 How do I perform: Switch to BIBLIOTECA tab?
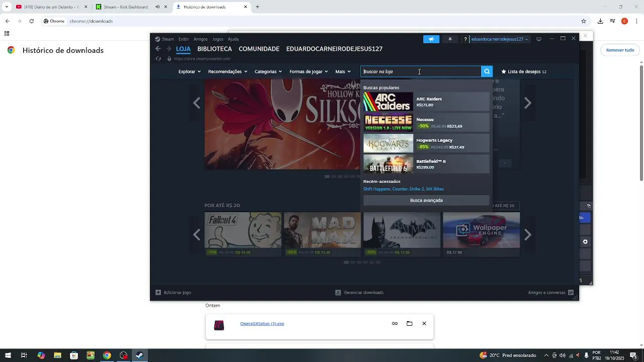[x=214, y=49]
